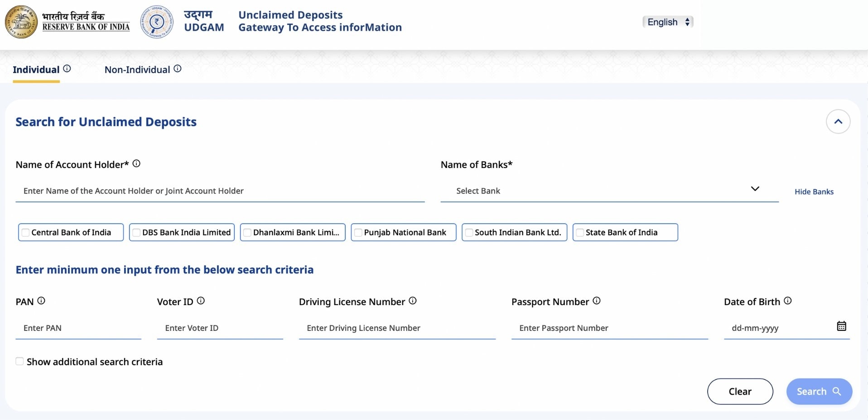Click the UDGAM portal logo

[157, 22]
